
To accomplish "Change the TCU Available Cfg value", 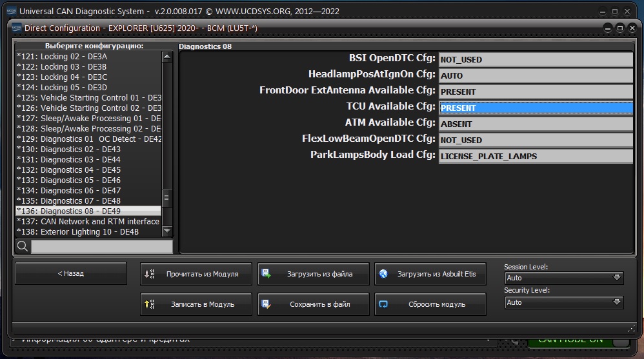I will (x=536, y=108).
